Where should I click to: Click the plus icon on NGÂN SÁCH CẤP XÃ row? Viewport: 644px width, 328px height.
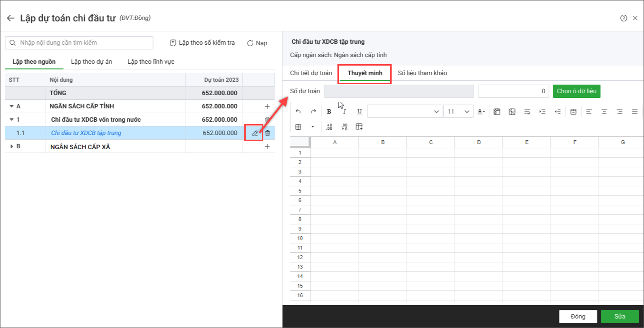click(267, 147)
